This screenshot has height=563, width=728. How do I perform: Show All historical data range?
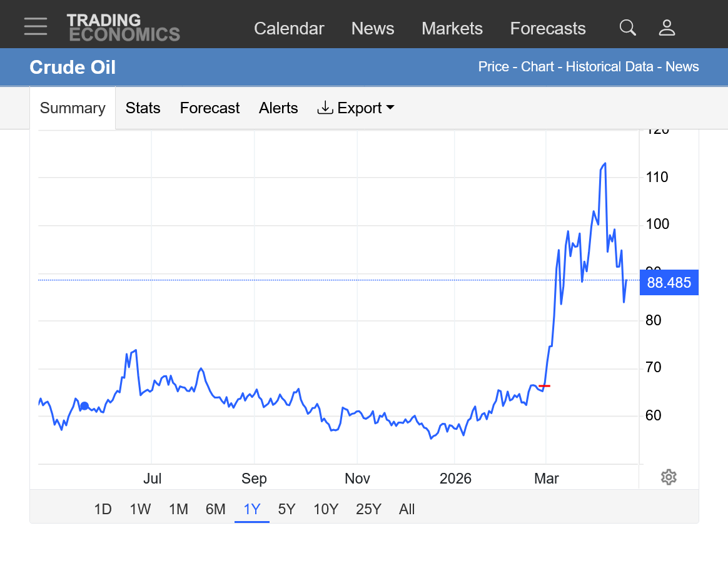(407, 509)
